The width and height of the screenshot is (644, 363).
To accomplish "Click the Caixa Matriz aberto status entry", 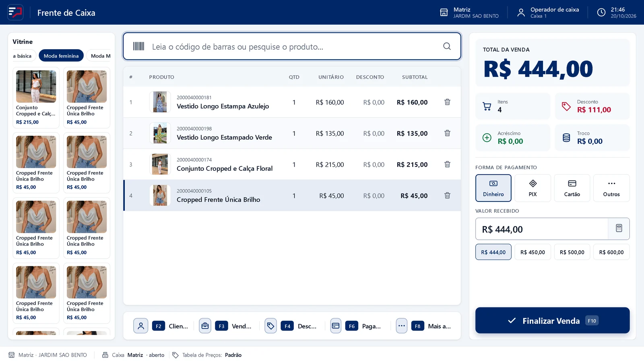I will click(133, 355).
